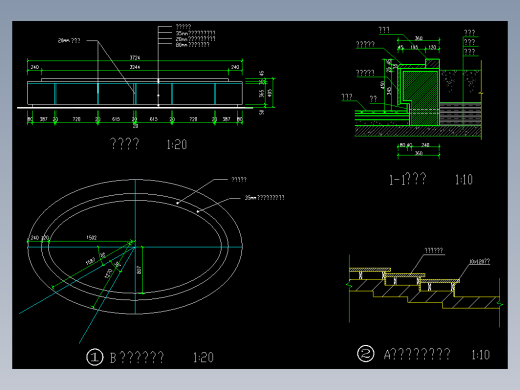The image size is (520, 390).
Task: Select the "80mm ???????" layer note
Action: (193, 44)
